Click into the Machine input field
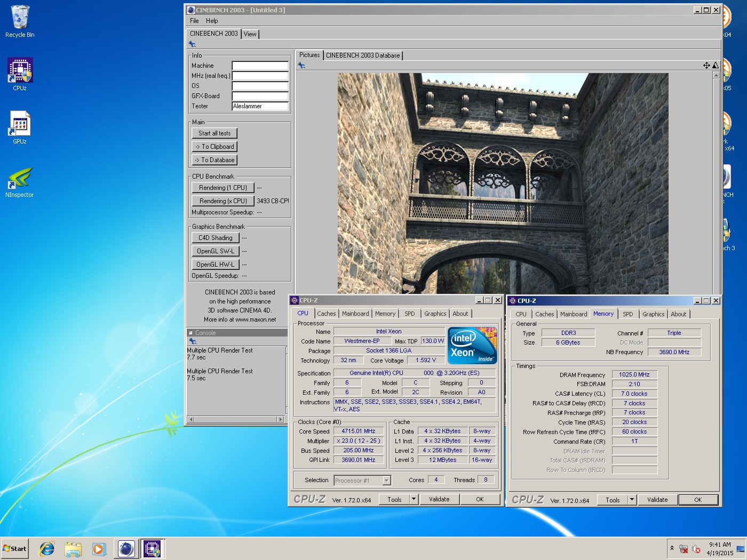The height and width of the screenshot is (560, 747). (260, 66)
